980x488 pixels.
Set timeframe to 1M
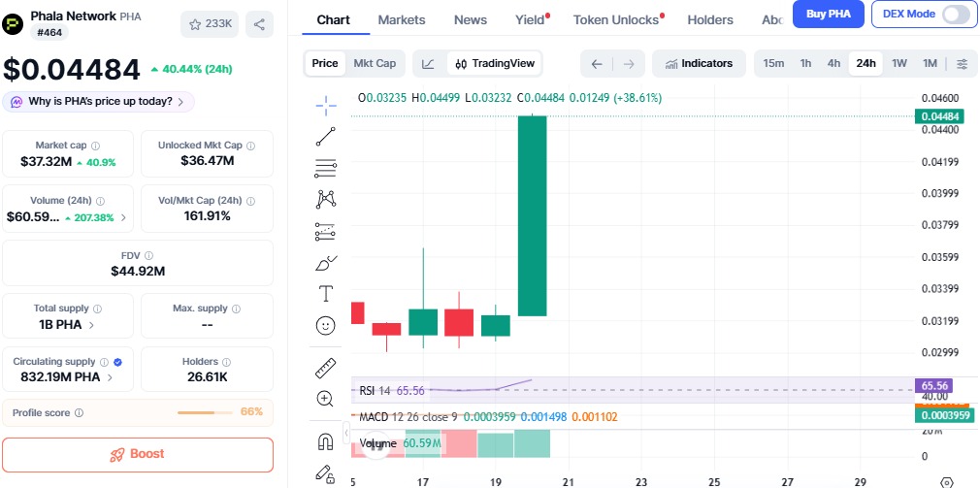pyautogui.click(x=930, y=63)
